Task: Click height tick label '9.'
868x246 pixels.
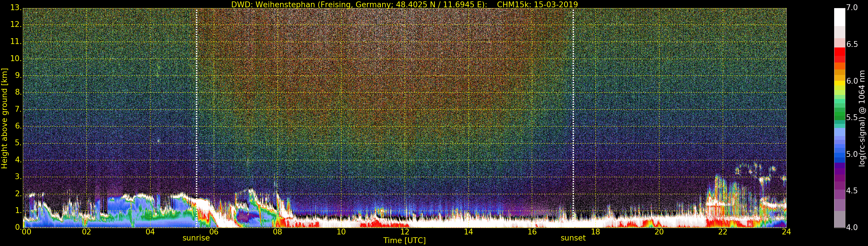Action: point(18,76)
